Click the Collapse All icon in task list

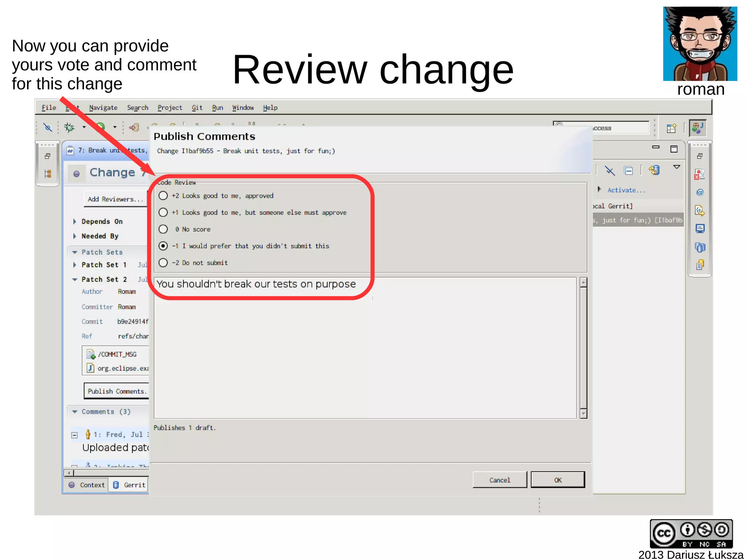click(x=628, y=170)
